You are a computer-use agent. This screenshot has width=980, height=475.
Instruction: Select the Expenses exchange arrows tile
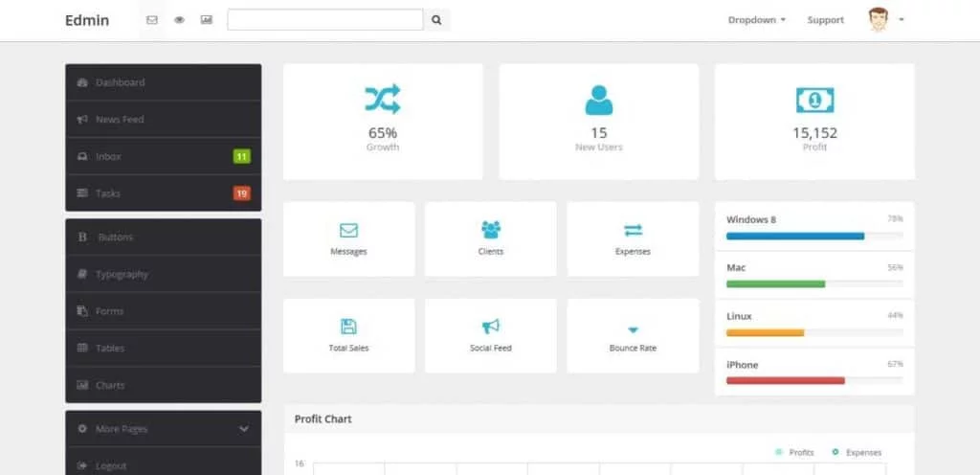(x=633, y=238)
